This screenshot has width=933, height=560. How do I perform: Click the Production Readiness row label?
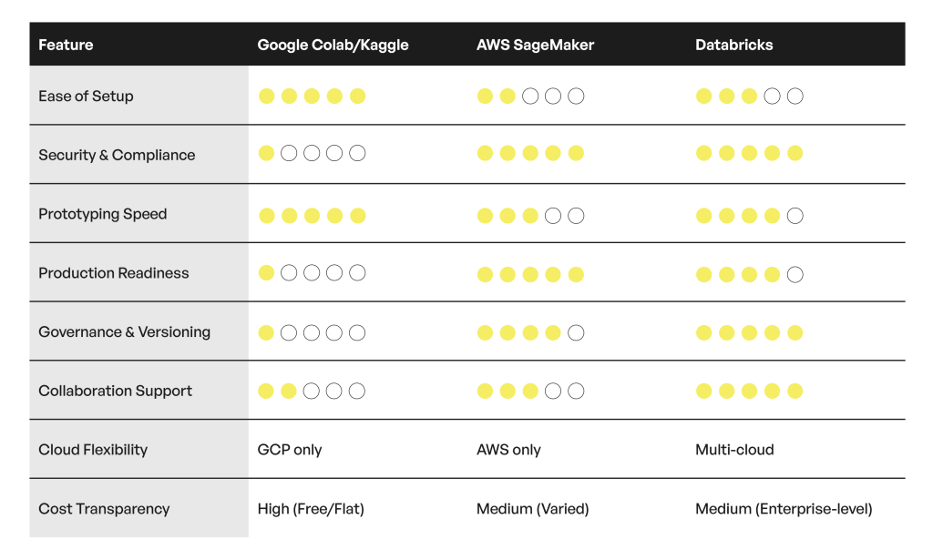113,273
